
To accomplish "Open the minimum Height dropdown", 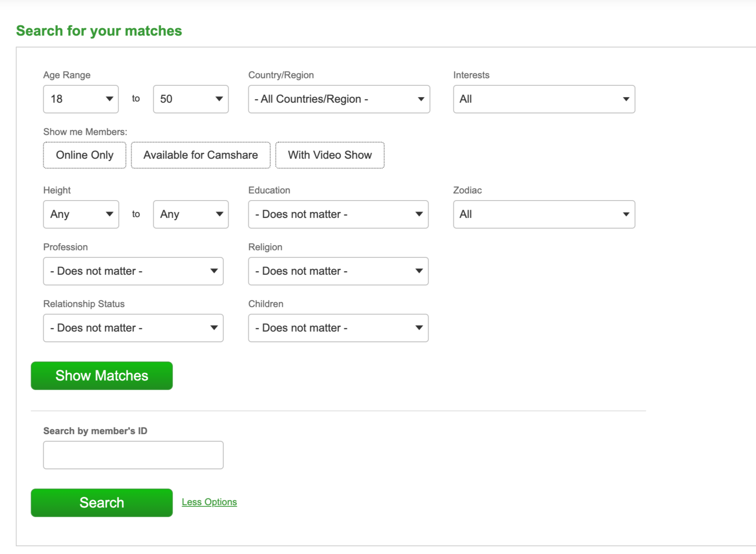I will pyautogui.click(x=80, y=214).
